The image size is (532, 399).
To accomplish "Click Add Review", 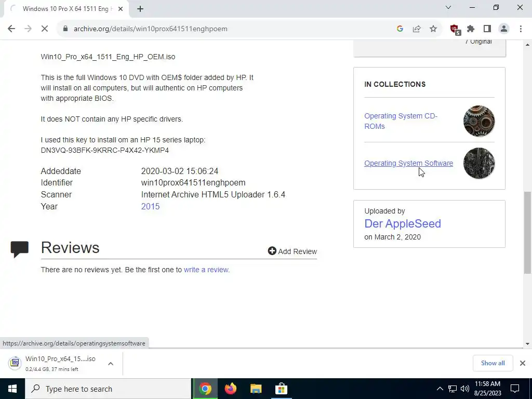I will coord(292,251).
